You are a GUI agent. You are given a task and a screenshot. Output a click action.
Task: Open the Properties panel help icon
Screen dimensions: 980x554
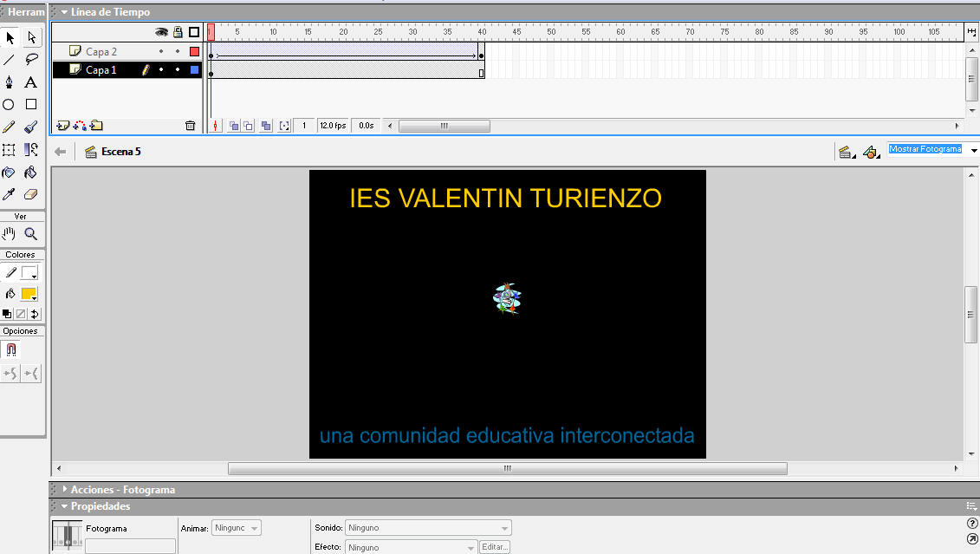(972, 524)
